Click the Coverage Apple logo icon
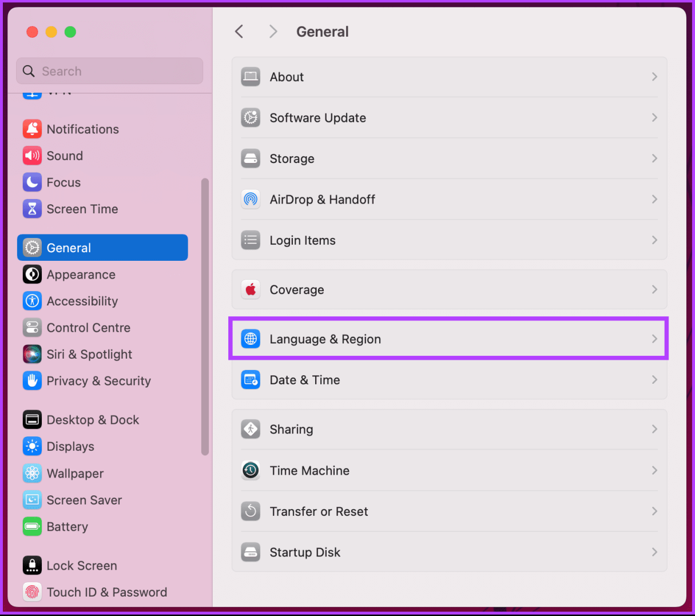The image size is (695, 616). pos(251,289)
